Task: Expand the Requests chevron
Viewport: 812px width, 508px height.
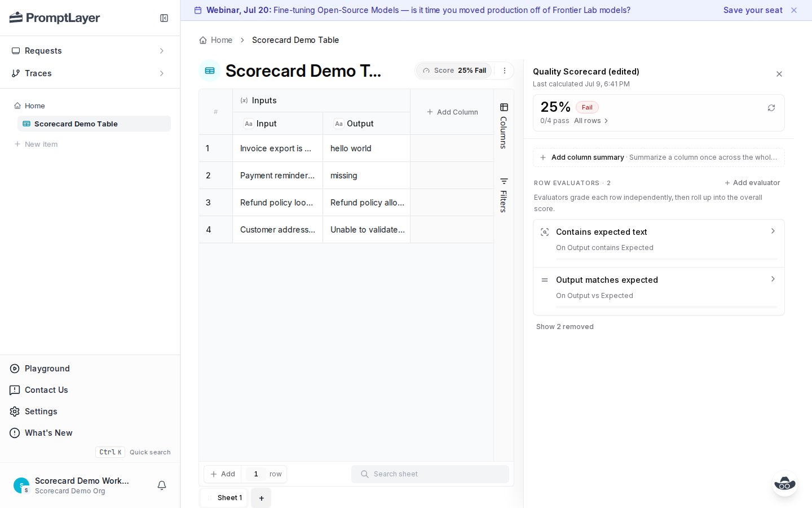Action: pyautogui.click(x=162, y=51)
